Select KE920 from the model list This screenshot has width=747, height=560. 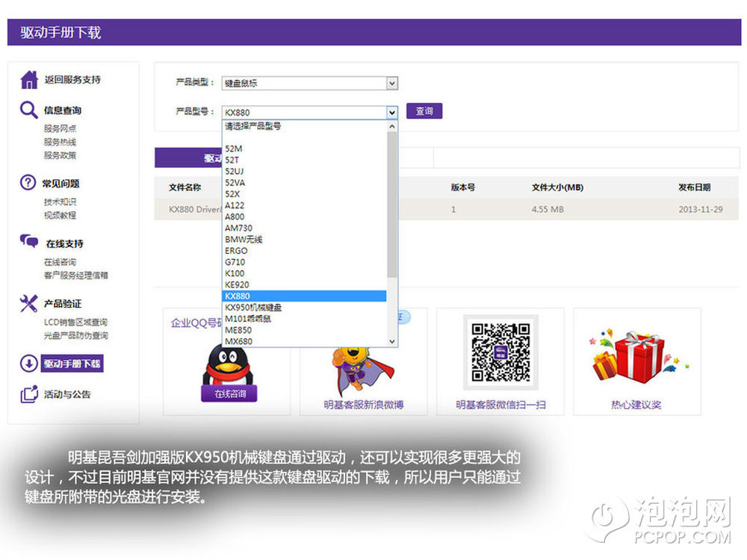tap(305, 284)
